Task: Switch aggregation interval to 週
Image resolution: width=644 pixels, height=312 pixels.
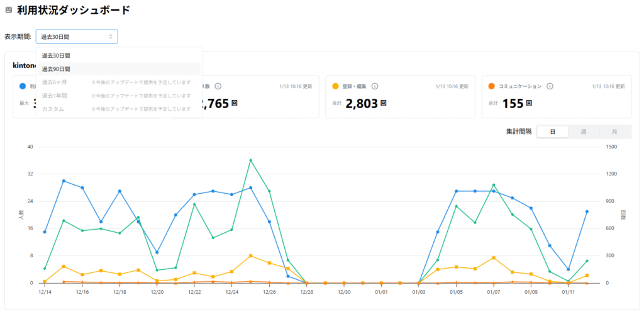Action: pyautogui.click(x=584, y=131)
